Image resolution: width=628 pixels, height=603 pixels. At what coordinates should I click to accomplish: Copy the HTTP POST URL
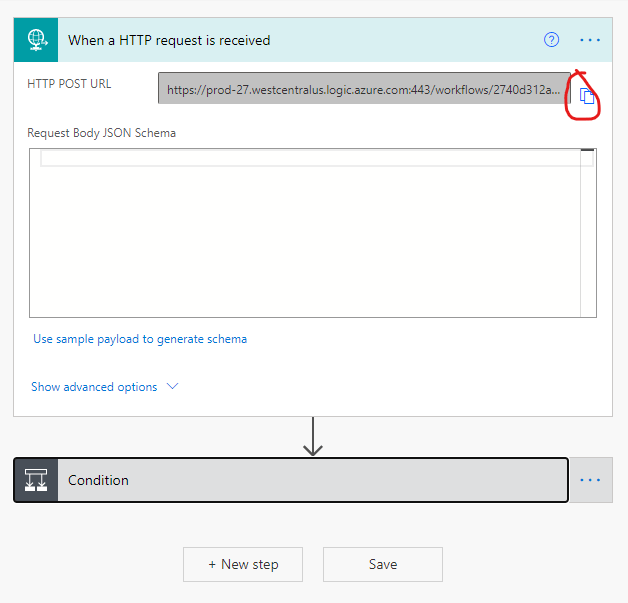tap(588, 96)
